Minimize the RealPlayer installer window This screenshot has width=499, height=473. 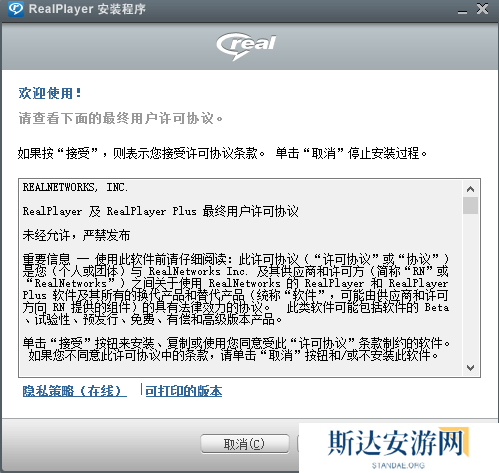[462, 10]
